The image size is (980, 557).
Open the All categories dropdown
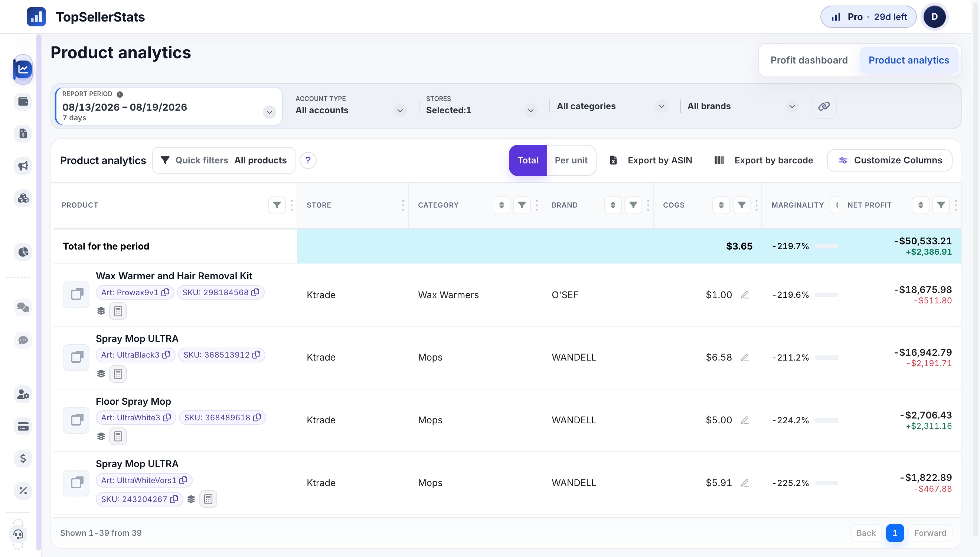612,106
